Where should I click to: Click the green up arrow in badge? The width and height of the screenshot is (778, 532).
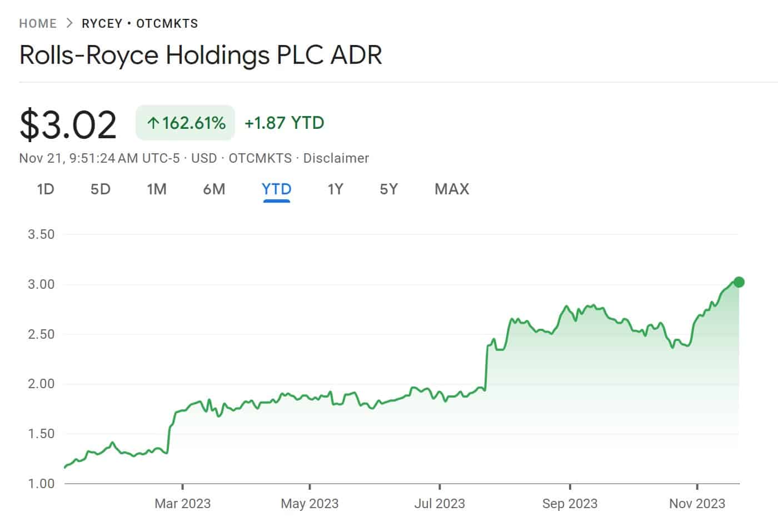153,123
